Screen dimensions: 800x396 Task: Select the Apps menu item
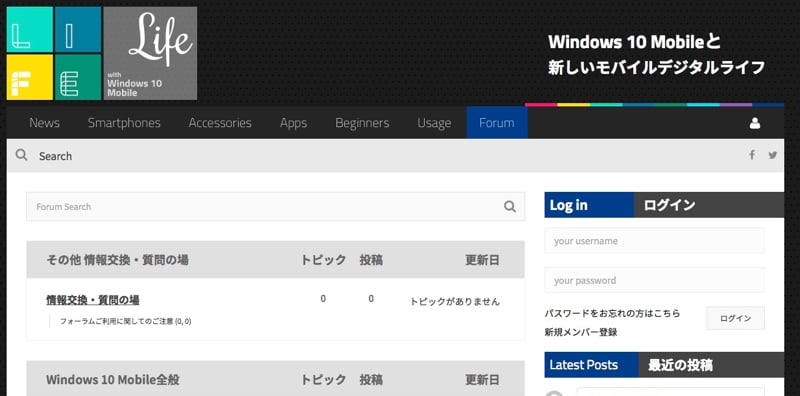(293, 123)
